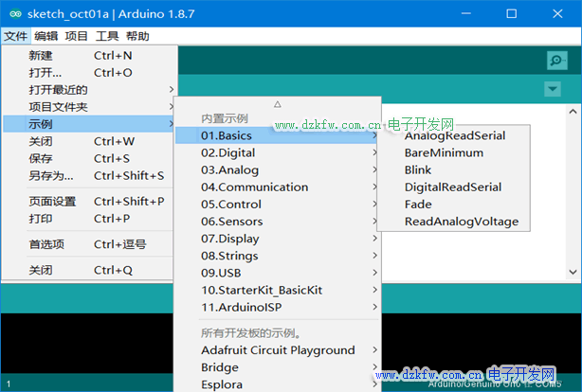This screenshot has height=392, width=582.
Task: Open the Serial Monitor magnifier icon
Action: (556, 60)
